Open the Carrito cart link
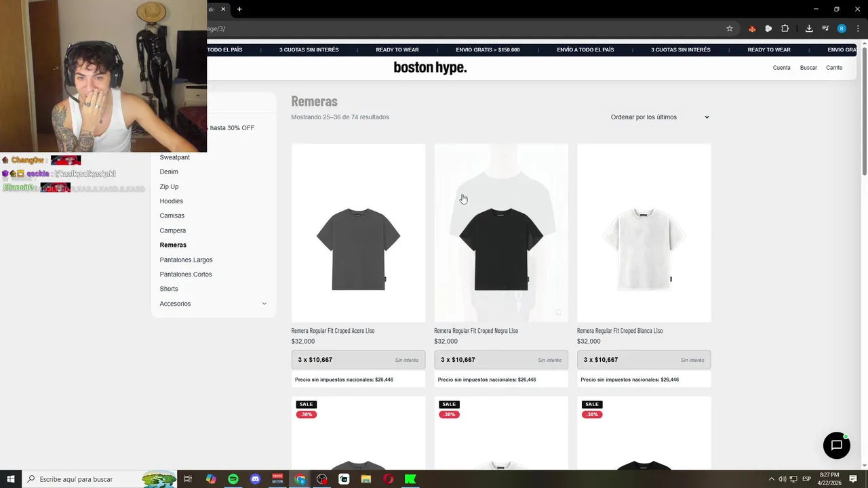The height and width of the screenshot is (488, 868). tap(834, 68)
